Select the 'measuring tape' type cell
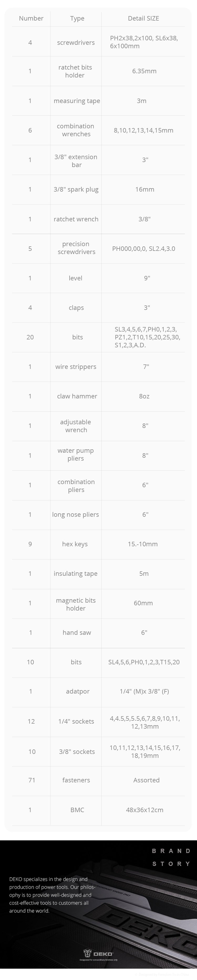The image size is (197, 980). click(x=77, y=101)
